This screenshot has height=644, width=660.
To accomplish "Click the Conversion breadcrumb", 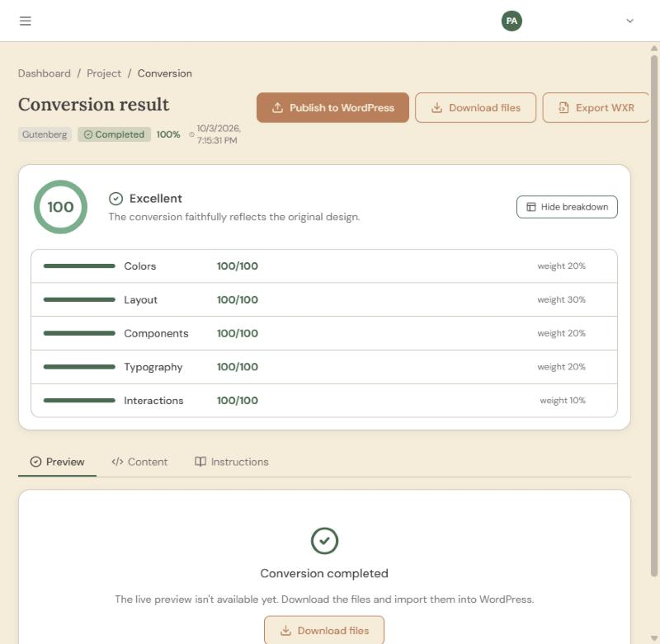I will (164, 73).
